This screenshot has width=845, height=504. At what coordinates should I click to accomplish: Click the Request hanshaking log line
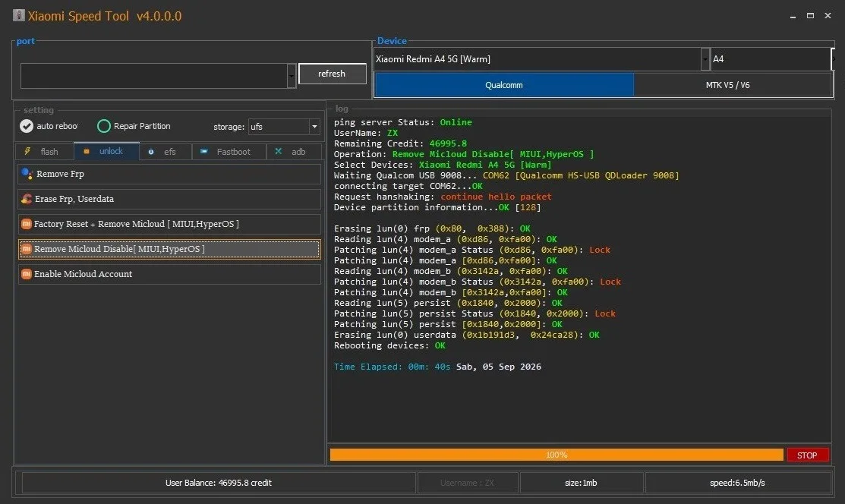pos(443,197)
